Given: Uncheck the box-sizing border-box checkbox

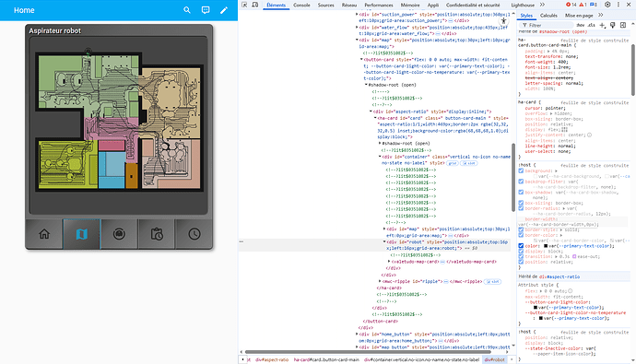Looking at the screenshot, I should (x=521, y=203).
